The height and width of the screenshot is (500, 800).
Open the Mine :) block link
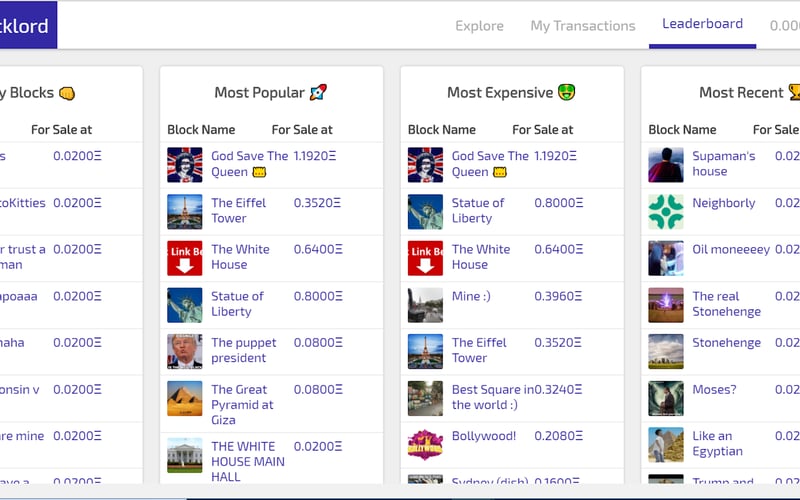click(x=471, y=296)
